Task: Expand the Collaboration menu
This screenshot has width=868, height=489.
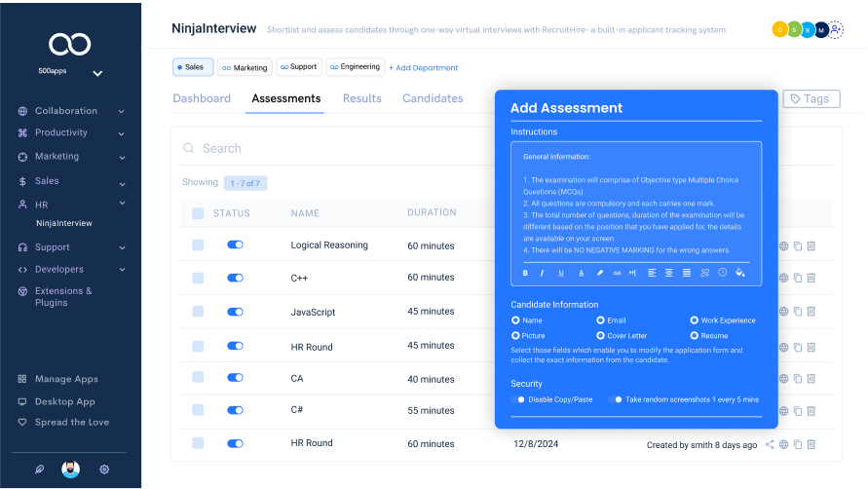Action: 121,111
